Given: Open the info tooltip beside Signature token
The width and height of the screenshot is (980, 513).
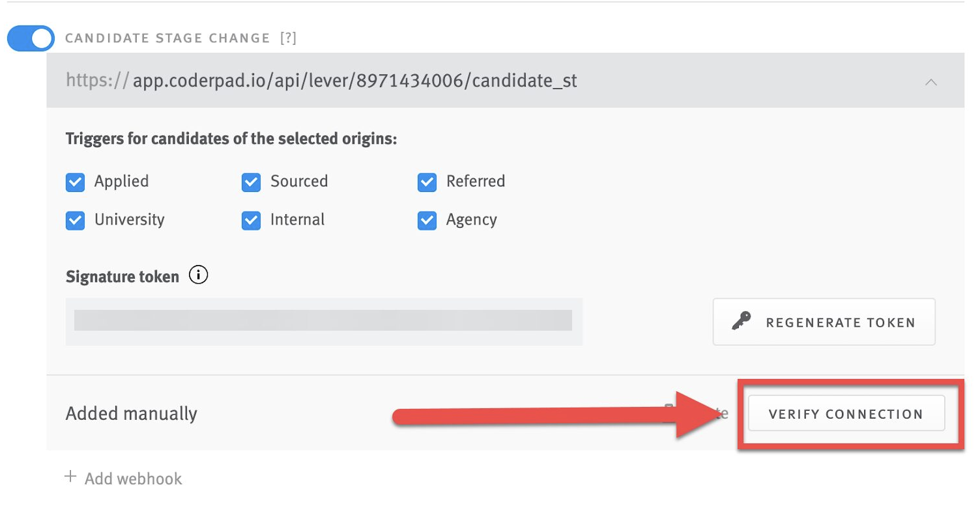Looking at the screenshot, I should coord(198,275).
